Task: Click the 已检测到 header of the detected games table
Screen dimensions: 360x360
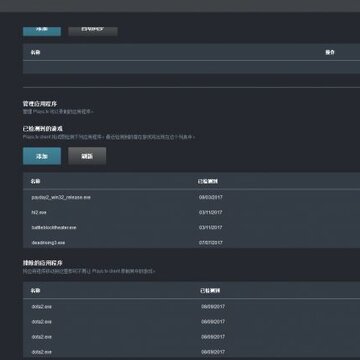Action: tap(208, 181)
